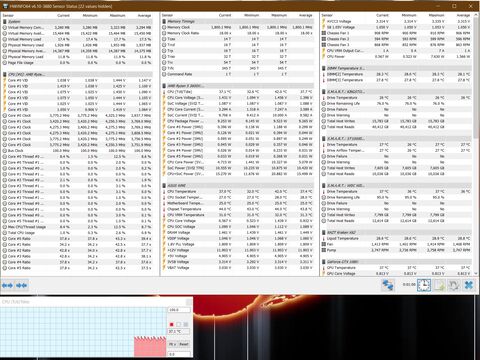Select the System sensor group header
This screenshot has height=360, width=480.
coord(77,21)
